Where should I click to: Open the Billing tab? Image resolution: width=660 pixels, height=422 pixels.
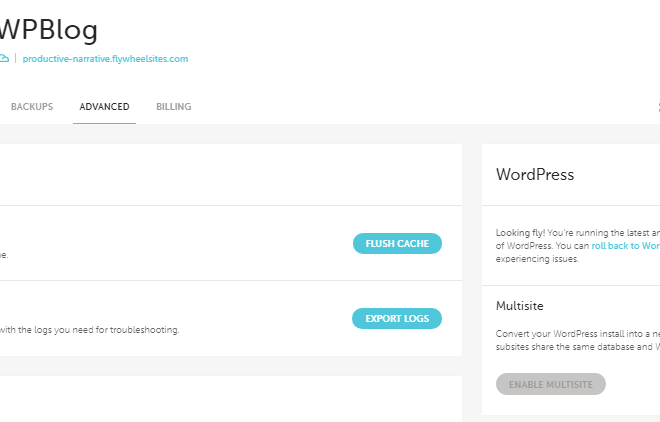(x=174, y=107)
